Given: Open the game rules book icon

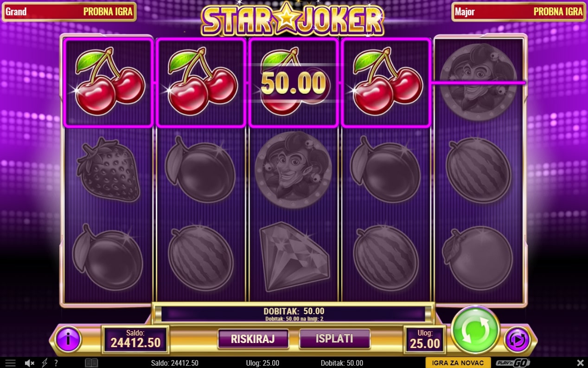Looking at the screenshot, I should (91, 363).
